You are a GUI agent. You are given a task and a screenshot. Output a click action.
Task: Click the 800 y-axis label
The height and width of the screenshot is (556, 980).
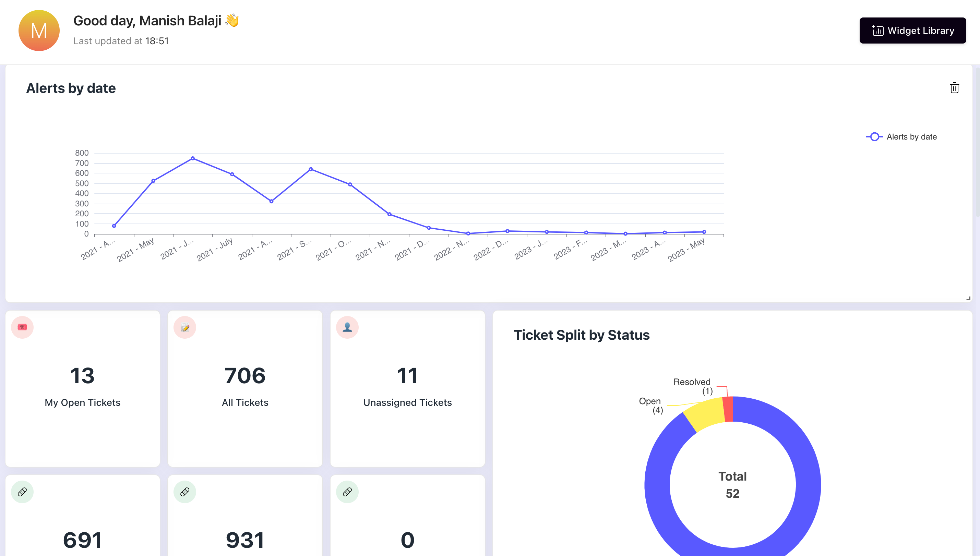tap(82, 153)
